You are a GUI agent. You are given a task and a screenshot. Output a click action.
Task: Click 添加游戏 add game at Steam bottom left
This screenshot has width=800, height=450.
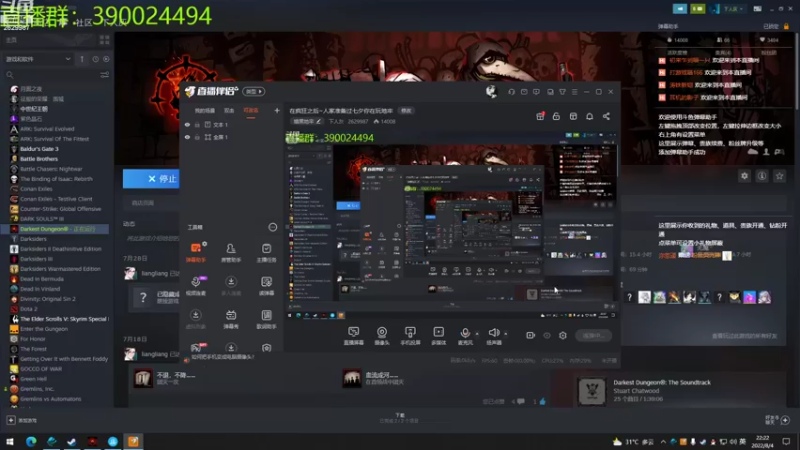tap(22, 420)
